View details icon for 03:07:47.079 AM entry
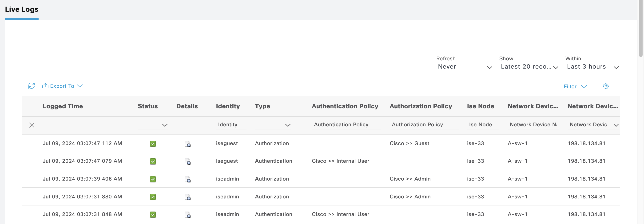The width and height of the screenshot is (644, 224). pos(188,162)
